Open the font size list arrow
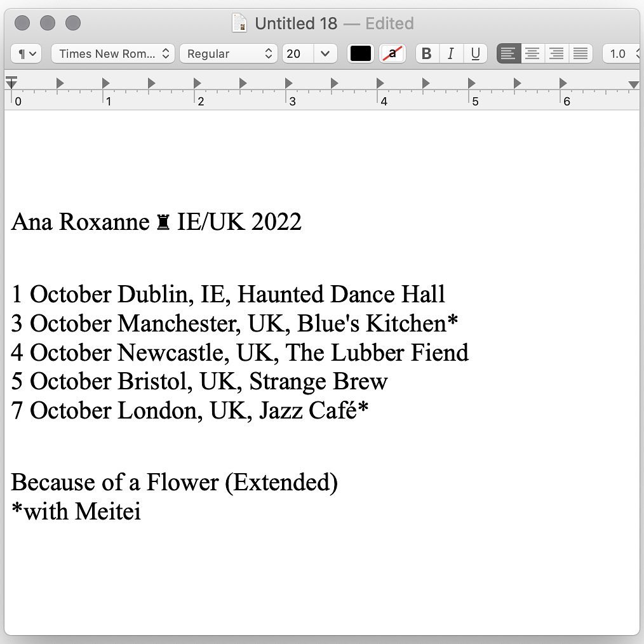644x644 pixels. point(325,54)
